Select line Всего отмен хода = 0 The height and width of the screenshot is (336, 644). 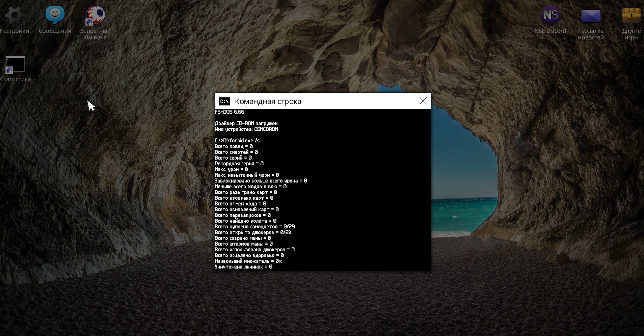pos(241,204)
